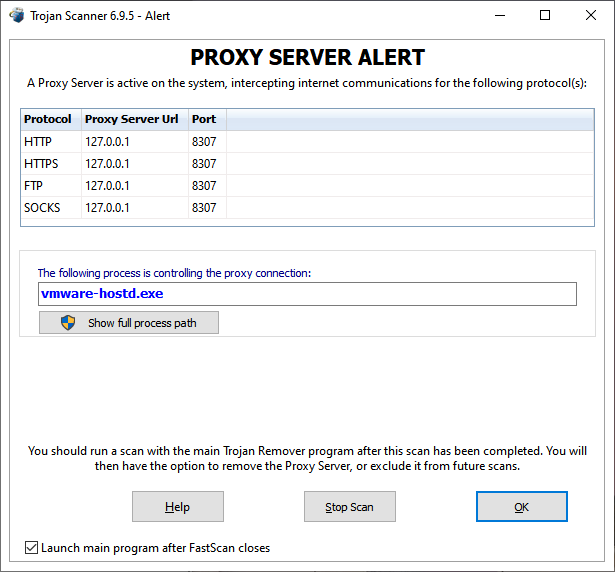The width and height of the screenshot is (615, 572).
Task: Select the FTP protocol row
Action: click(307, 186)
